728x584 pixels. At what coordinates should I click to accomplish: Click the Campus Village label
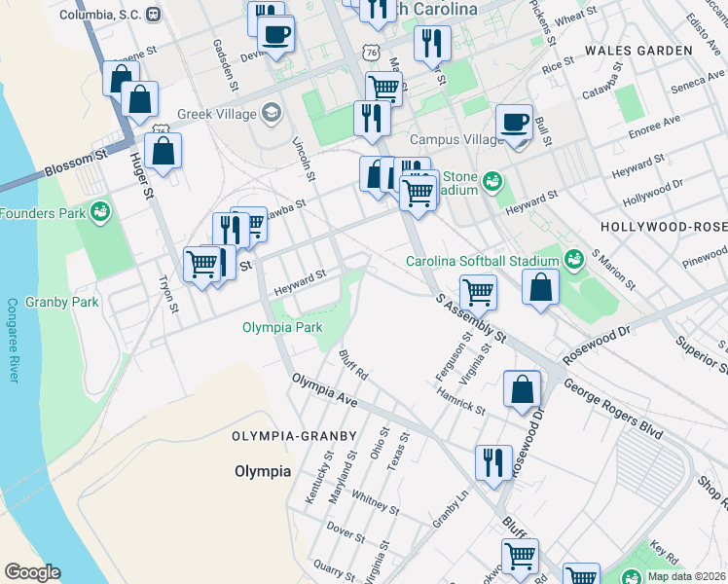point(456,140)
